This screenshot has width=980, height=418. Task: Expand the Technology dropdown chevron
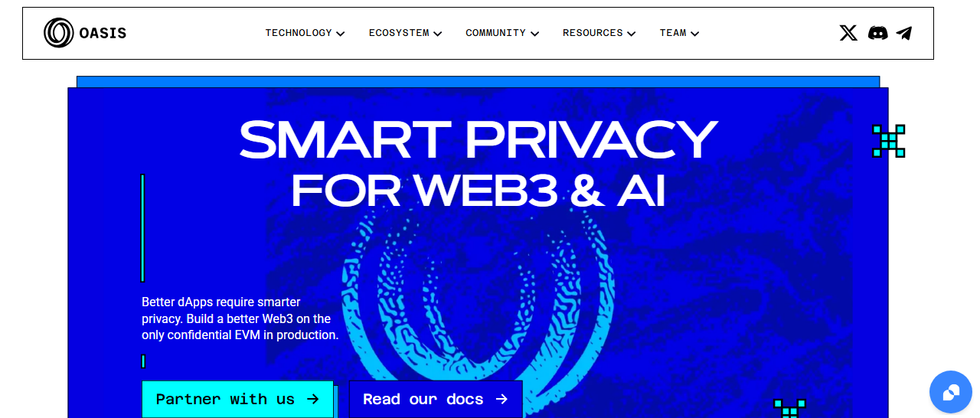point(341,34)
